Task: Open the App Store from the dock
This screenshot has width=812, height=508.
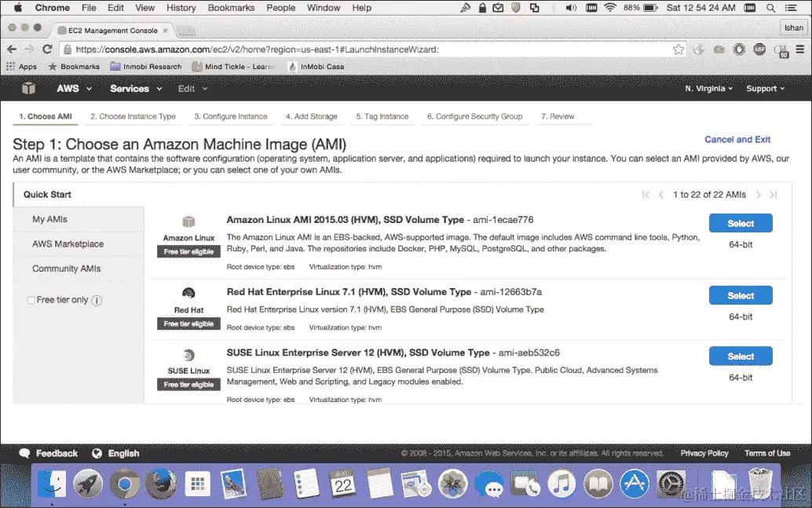Action: point(635,484)
